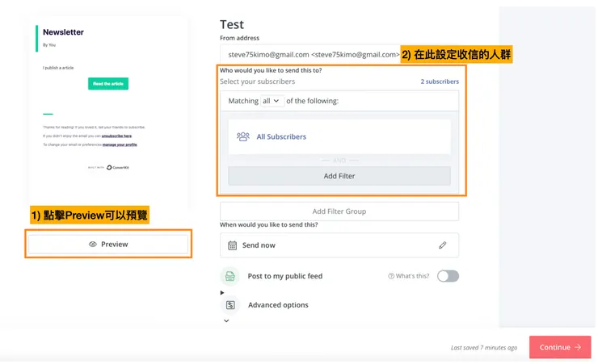The image size is (598, 364).
Task: Click the eye icon on Preview button
Action: pos(93,244)
